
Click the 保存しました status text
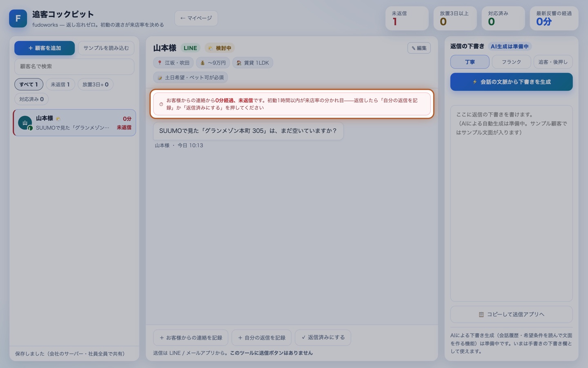click(70, 354)
